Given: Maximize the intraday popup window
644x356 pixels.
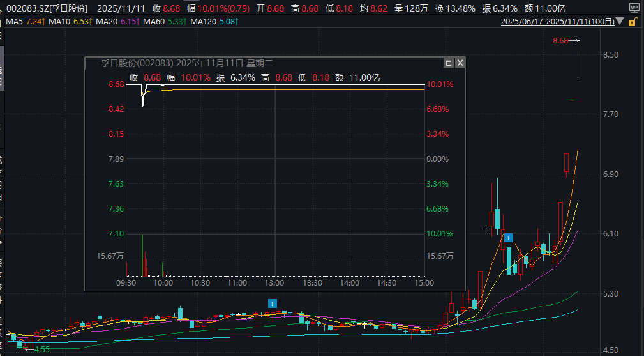Looking at the screenshot, I should point(449,63).
